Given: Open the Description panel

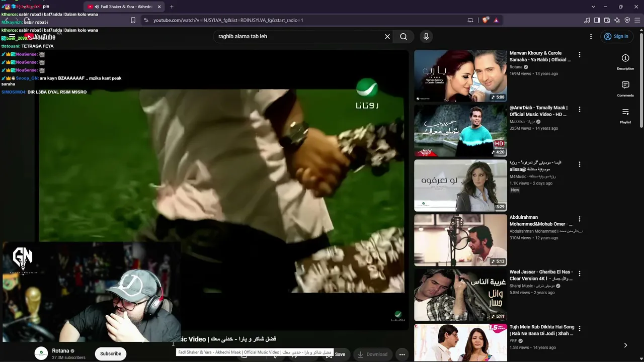Looking at the screenshot, I should coord(625,62).
